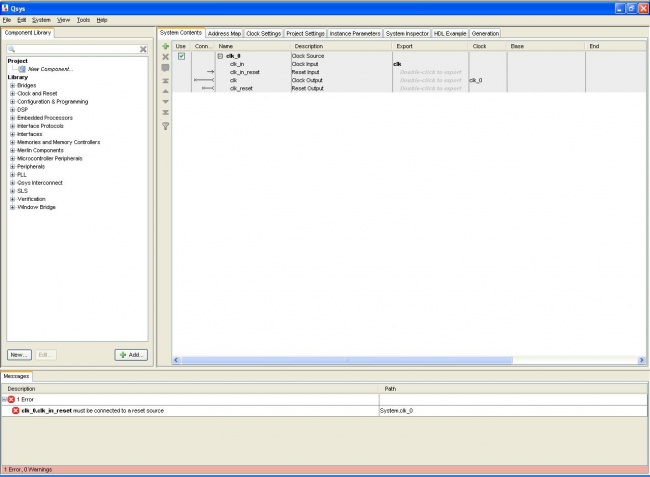Switch to the Project Settings tab
The height and width of the screenshot is (477, 650).
(306, 34)
